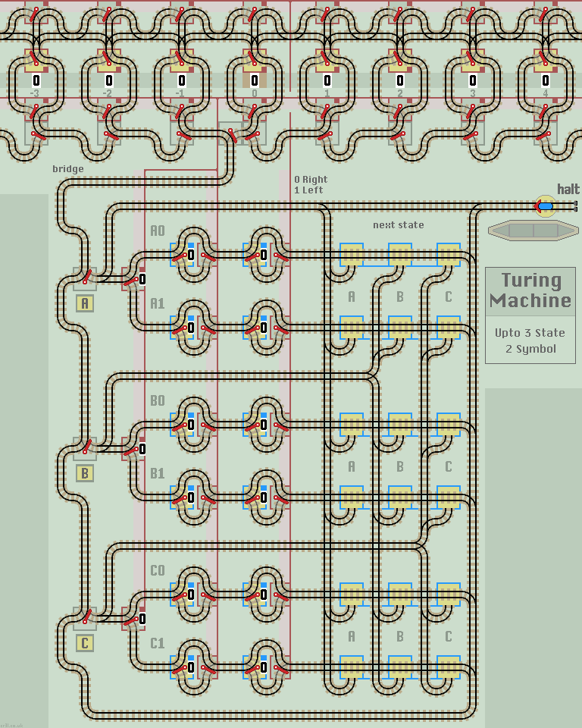The height and width of the screenshot is (728, 582).
Task: Select the blue train at halt
Action: [x=545, y=206]
